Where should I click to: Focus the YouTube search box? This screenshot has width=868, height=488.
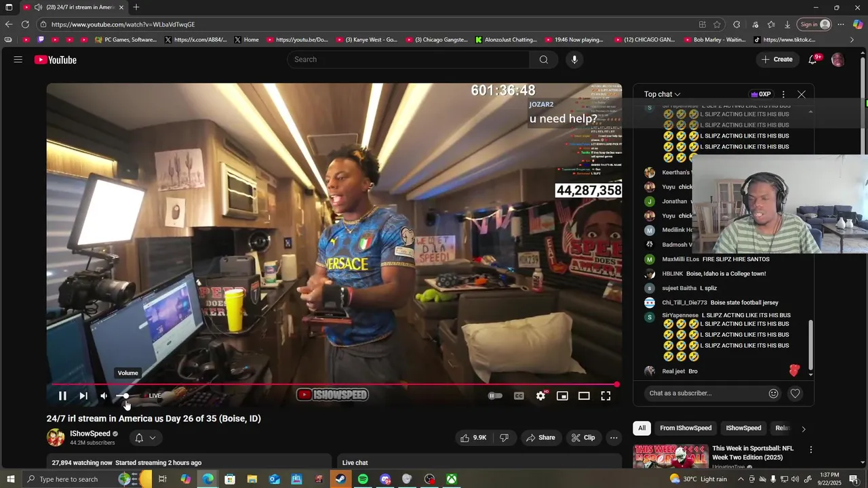coord(408,60)
